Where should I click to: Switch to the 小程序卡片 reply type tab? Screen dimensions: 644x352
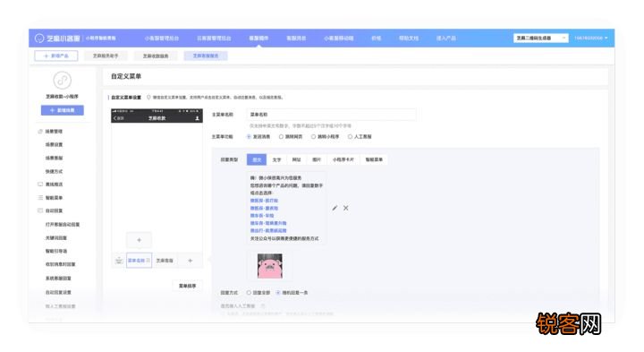(343, 159)
